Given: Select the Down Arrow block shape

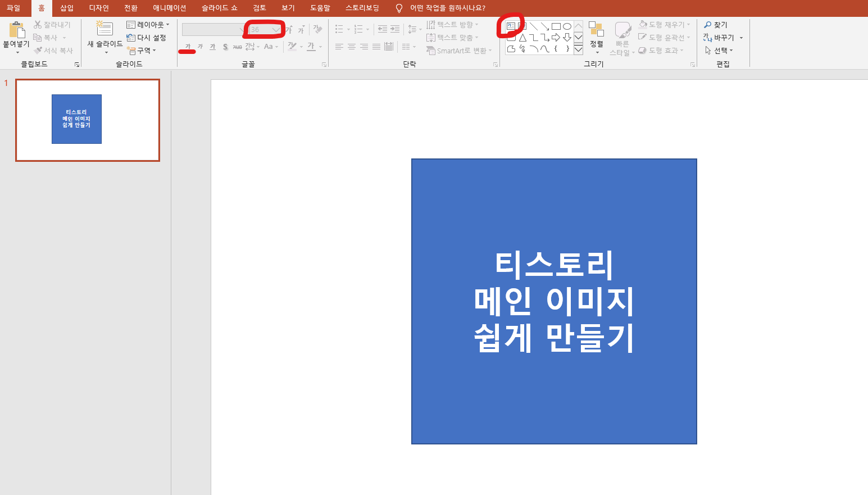Looking at the screenshot, I should (x=567, y=38).
